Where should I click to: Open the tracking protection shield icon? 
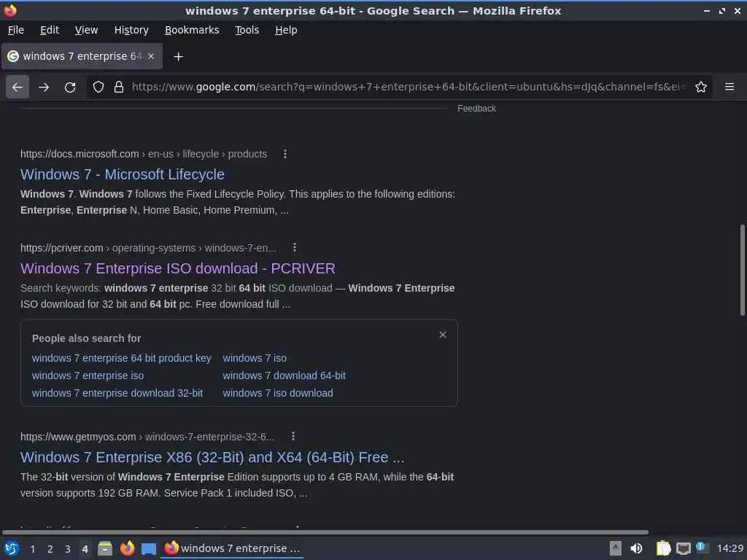pyautogui.click(x=98, y=87)
